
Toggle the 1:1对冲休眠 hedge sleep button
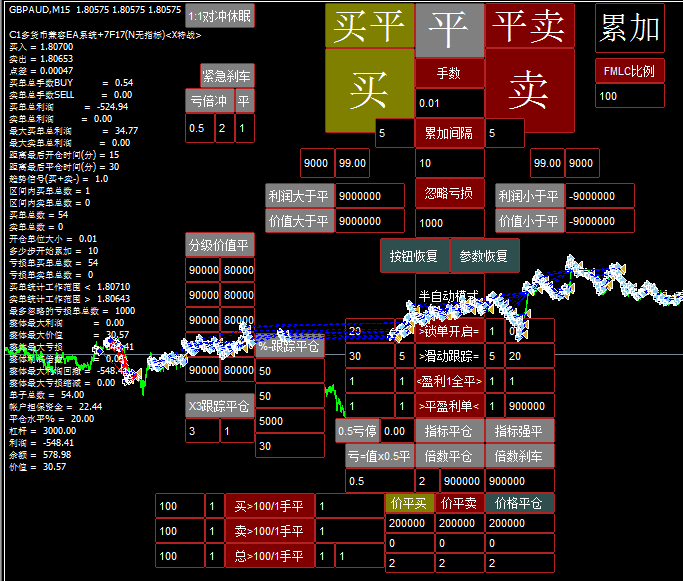[220, 16]
